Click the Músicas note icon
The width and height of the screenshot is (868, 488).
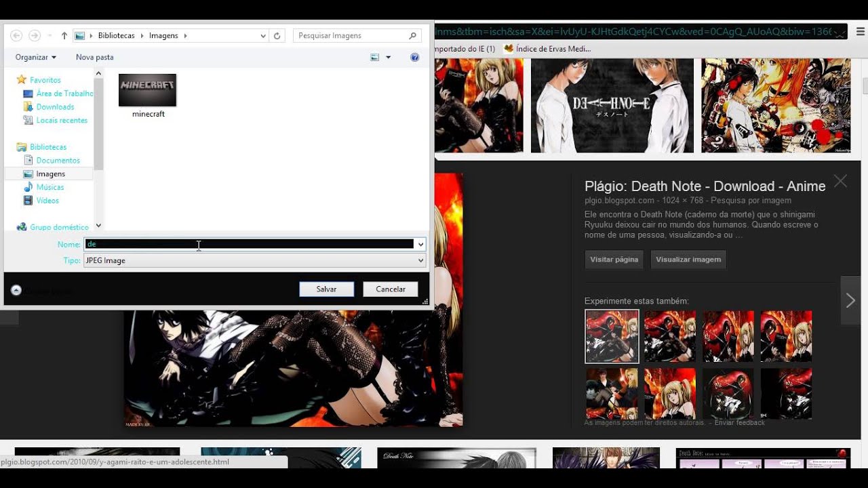(28, 187)
